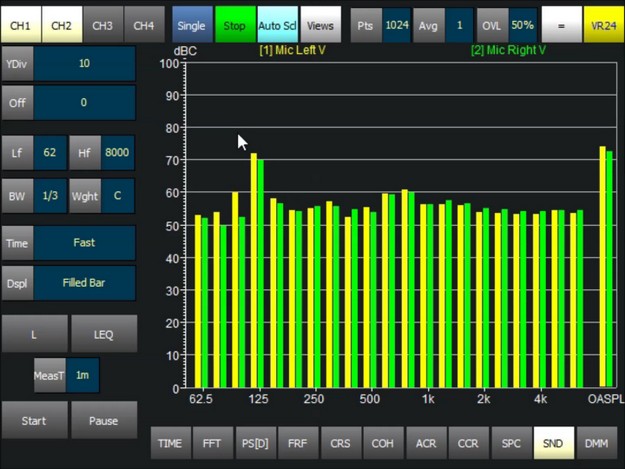
Task: Switch to the FFT analysis tab
Action: pyautogui.click(x=212, y=443)
